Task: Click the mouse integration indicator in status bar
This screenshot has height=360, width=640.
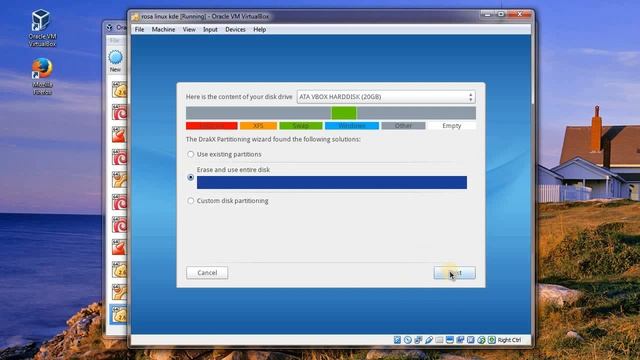Action: coord(481,340)
